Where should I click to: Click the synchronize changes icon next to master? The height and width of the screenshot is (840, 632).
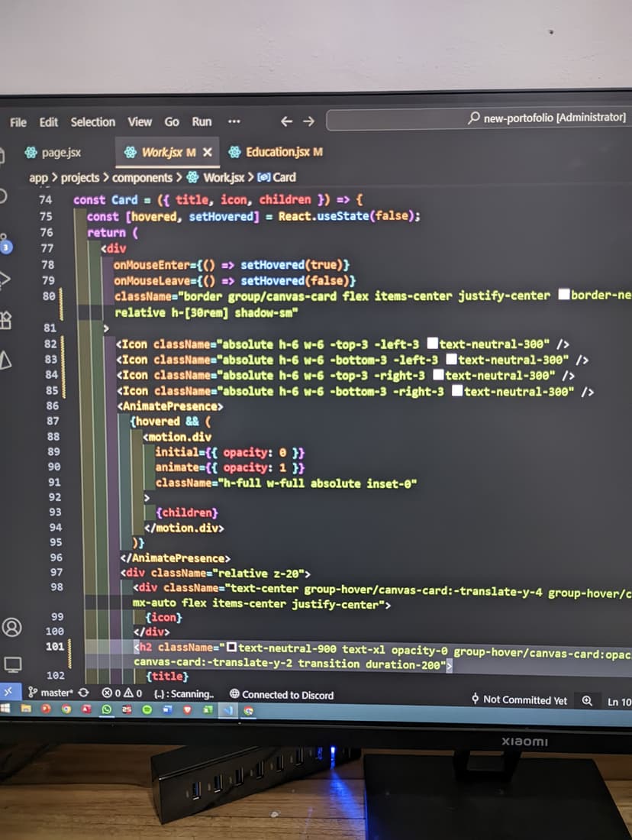pos(83,693)
